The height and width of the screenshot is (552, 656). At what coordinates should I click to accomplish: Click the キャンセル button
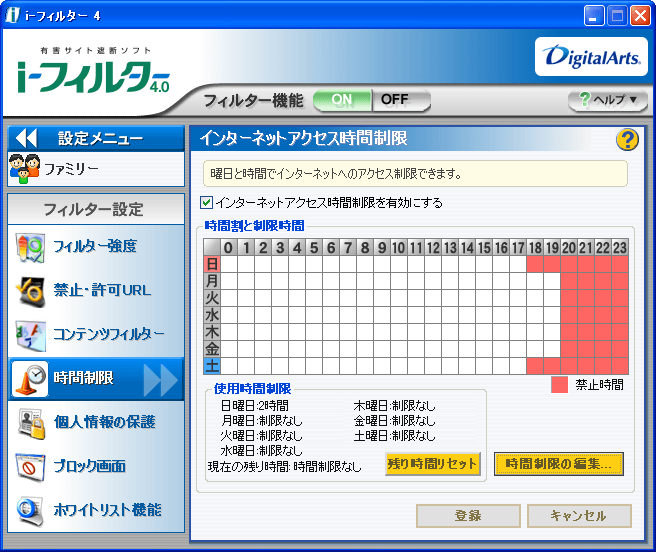579,516
